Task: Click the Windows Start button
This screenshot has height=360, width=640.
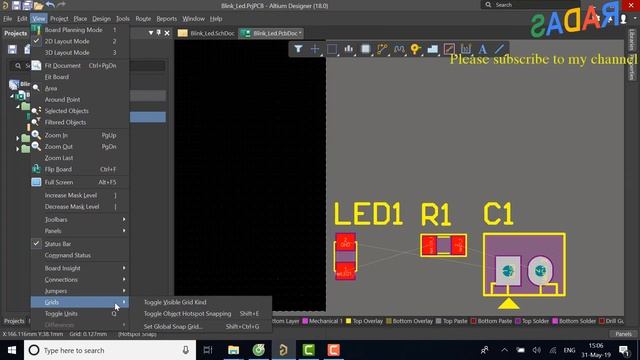Action: [x=12, y=350]
